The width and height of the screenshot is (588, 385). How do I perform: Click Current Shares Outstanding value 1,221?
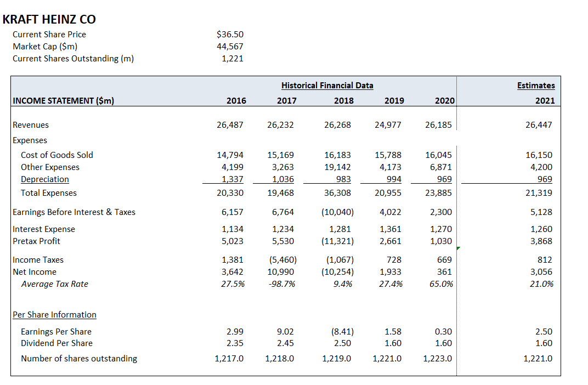[232, 59]
